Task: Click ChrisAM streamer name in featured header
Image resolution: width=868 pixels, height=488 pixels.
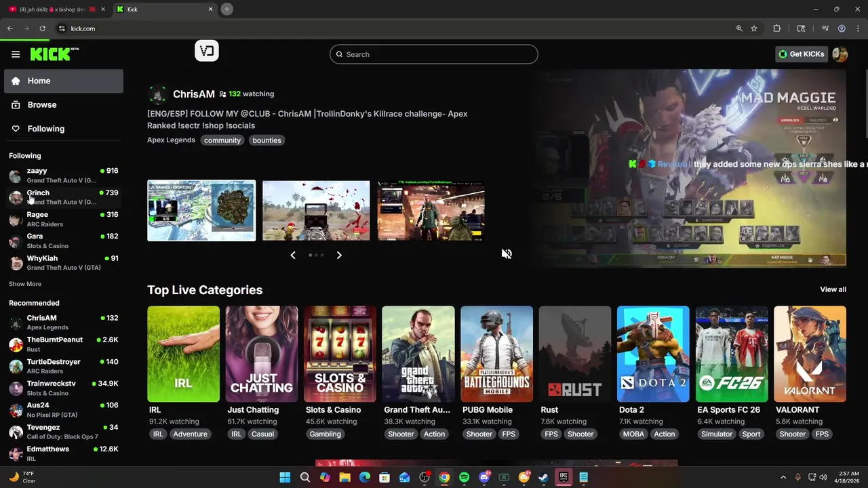Action: 194,94
